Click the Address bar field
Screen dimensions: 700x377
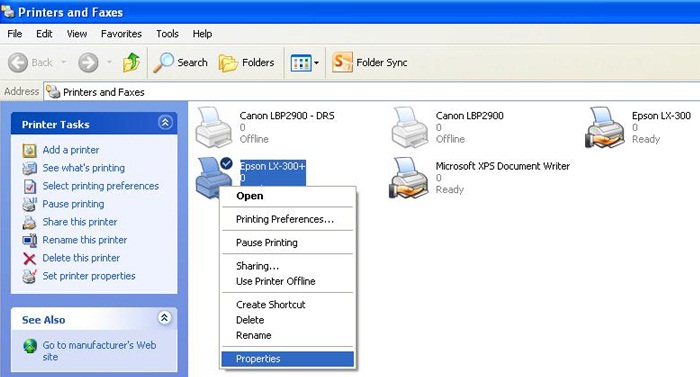(x=371, y=92)
